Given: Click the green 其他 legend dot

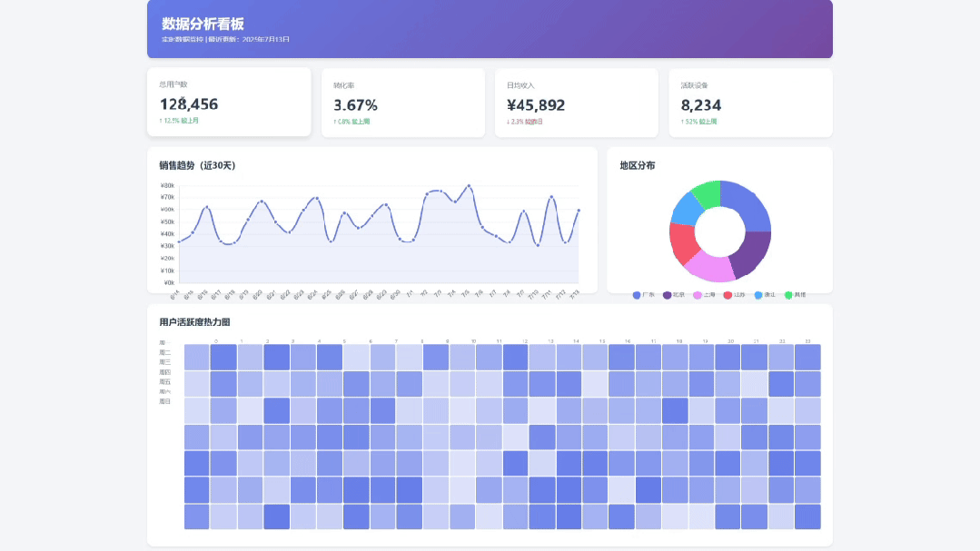Looking at the screenshot, I should 788,295.
